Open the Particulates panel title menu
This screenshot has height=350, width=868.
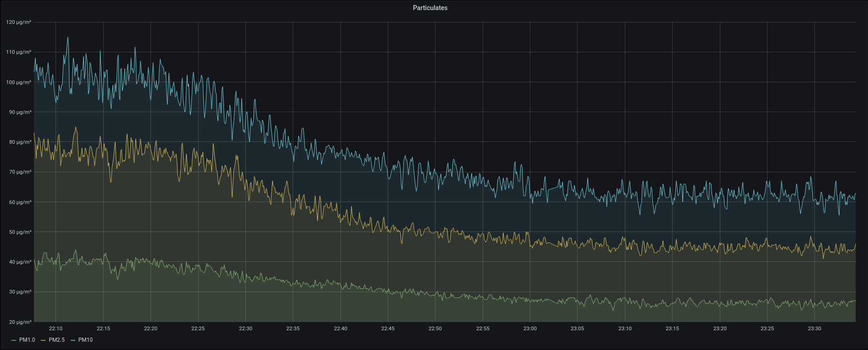click(x=430, y=8)
